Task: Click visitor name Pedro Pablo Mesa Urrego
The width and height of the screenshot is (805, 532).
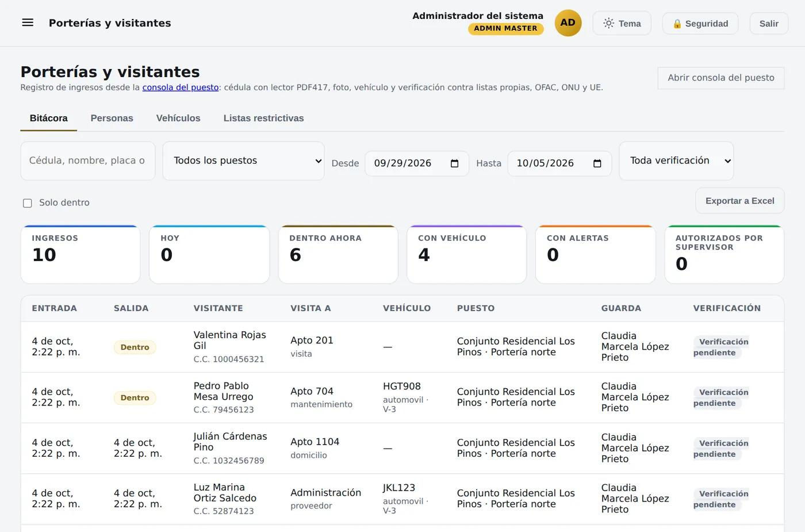Action: pyautogui.click(x=223, y=391)
